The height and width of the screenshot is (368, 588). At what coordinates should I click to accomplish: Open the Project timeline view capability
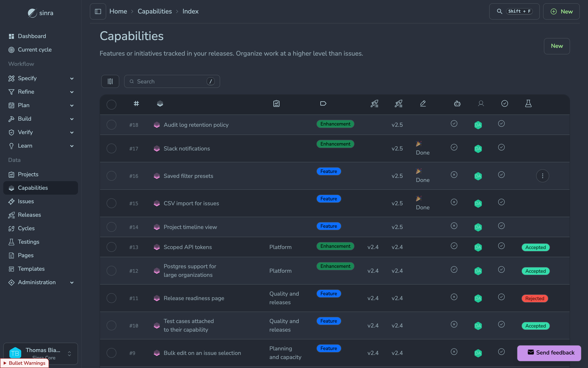pyautogui.click(x=190, y=227)
